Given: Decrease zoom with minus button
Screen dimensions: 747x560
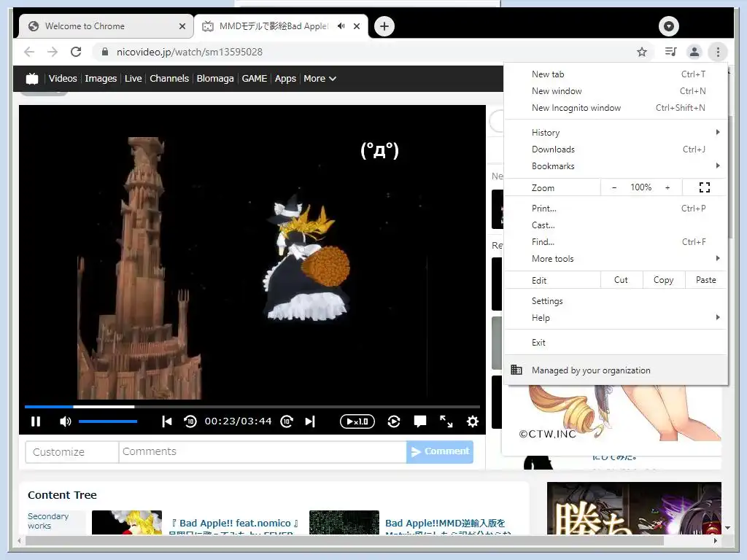Looking at the screenshot, I should pyautogui.click(x=614, y=187).
